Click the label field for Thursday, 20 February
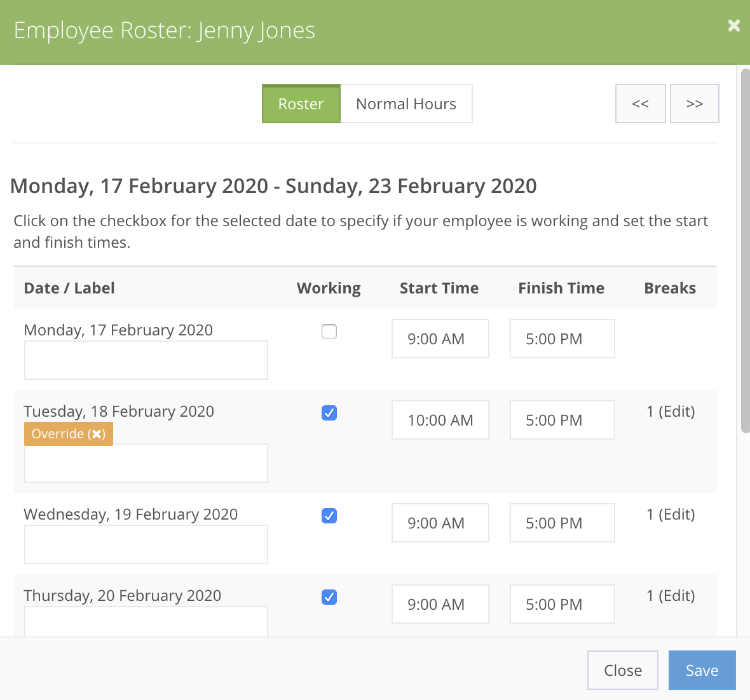The height and width of the screenshot is (700, 750). [146, 621]
